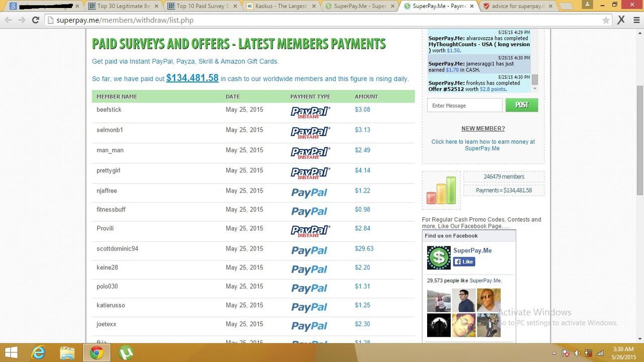Click the $29.63 amount
Screen dimensions: 644x362
[x=364, y=249]
